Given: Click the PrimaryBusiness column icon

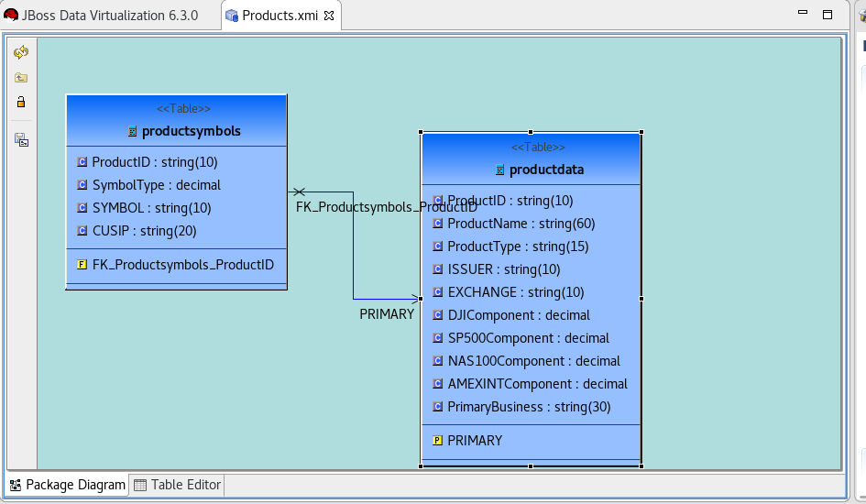Looking at the screenshot, I should pyautogui.click(x=437, y=407).
